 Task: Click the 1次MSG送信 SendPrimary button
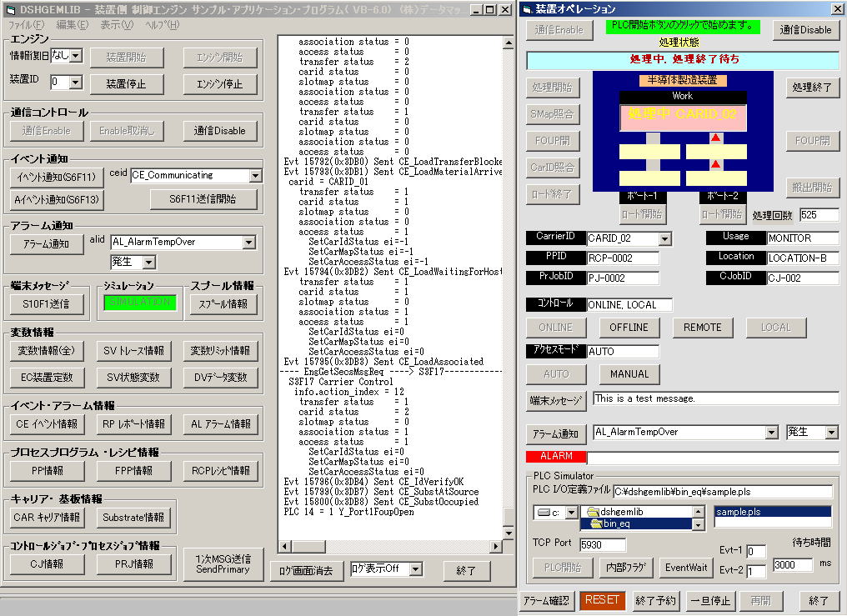pos(223,564)
